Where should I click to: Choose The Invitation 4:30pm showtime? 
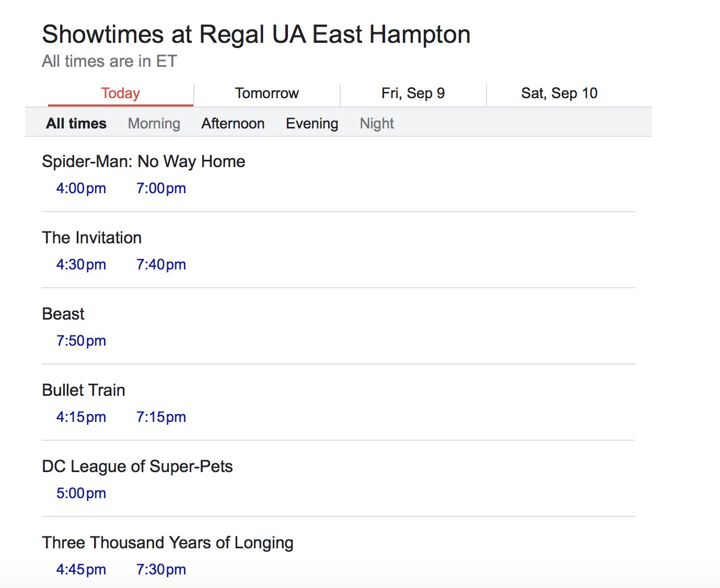click(82, 265)
